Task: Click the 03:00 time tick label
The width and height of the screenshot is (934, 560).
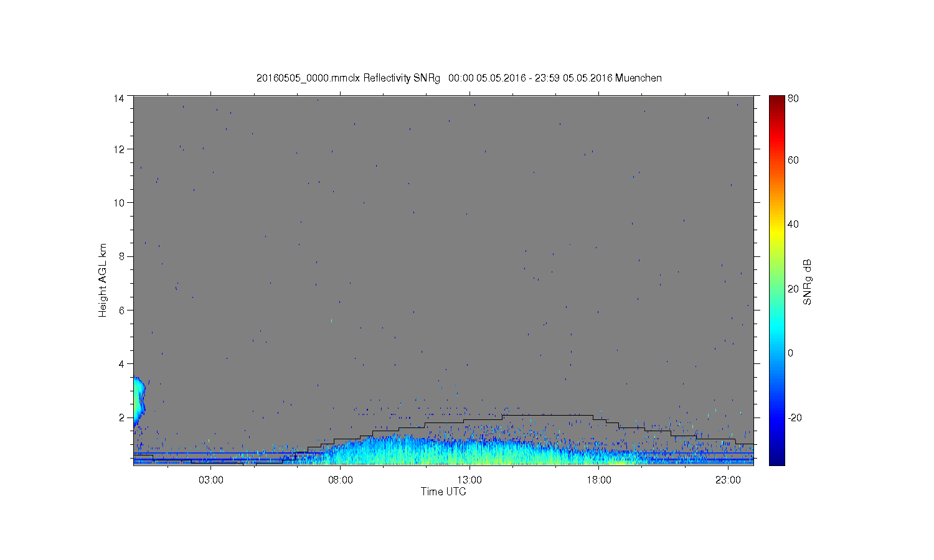Action: coord(211,480)
